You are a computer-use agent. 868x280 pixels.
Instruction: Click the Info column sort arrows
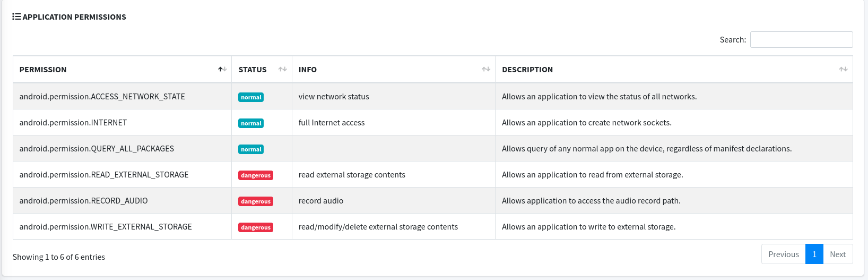pos(485,70)
